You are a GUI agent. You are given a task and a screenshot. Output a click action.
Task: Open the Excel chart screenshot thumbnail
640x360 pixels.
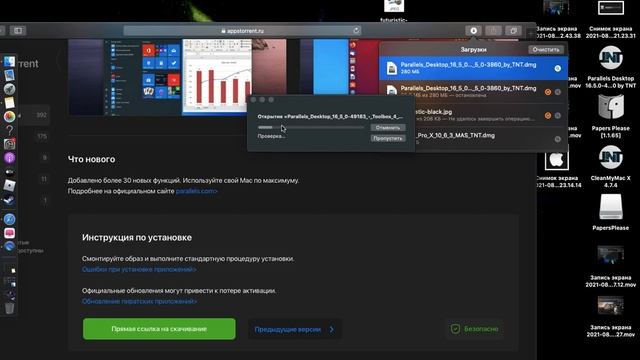pos(217,77)
